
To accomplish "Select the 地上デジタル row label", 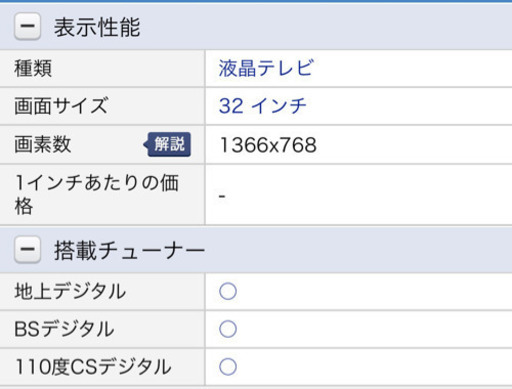I will pos(70,291).
